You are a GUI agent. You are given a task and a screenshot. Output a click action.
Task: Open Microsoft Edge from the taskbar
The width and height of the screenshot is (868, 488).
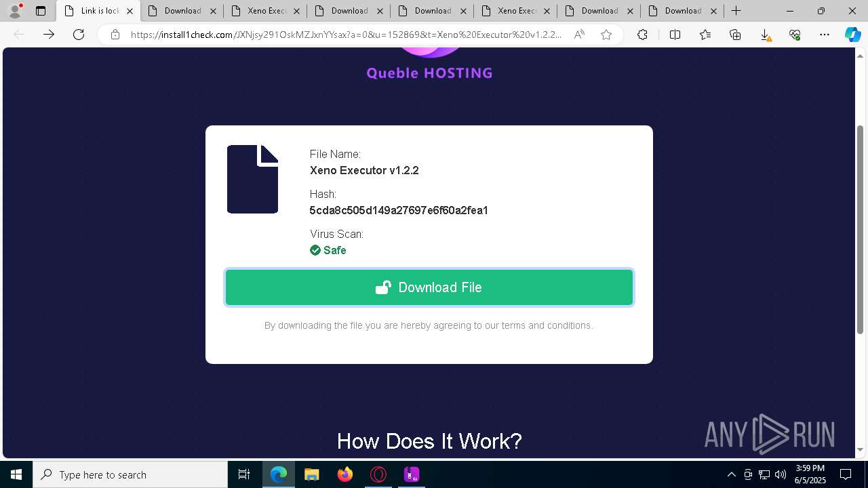pyautogui.click(x=279, y=474)
